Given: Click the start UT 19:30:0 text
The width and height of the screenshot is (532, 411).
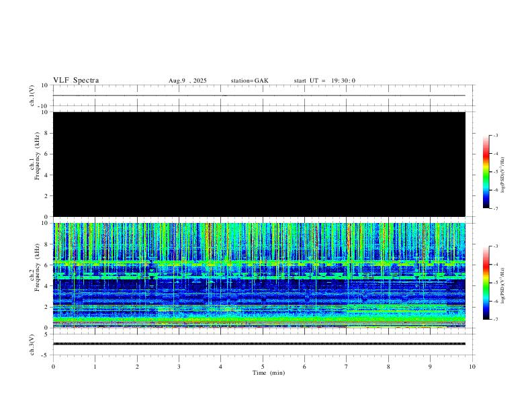Looking at the screenshot, I should click(x=324, y=81).
